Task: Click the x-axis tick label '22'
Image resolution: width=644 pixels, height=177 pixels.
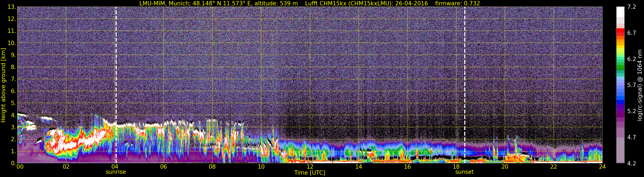Action: [554, 167]
